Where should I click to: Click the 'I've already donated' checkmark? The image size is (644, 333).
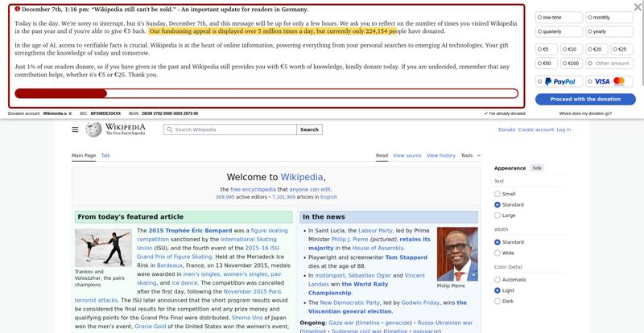click(x=485, y=113)
